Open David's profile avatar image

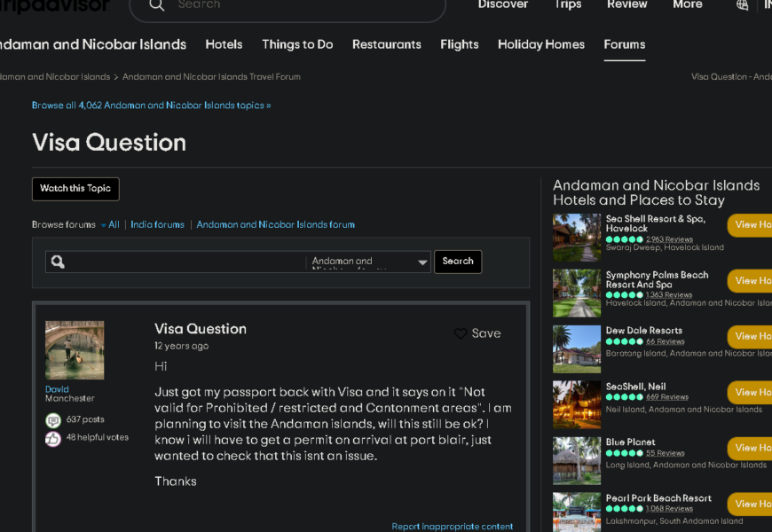[75, 350]
